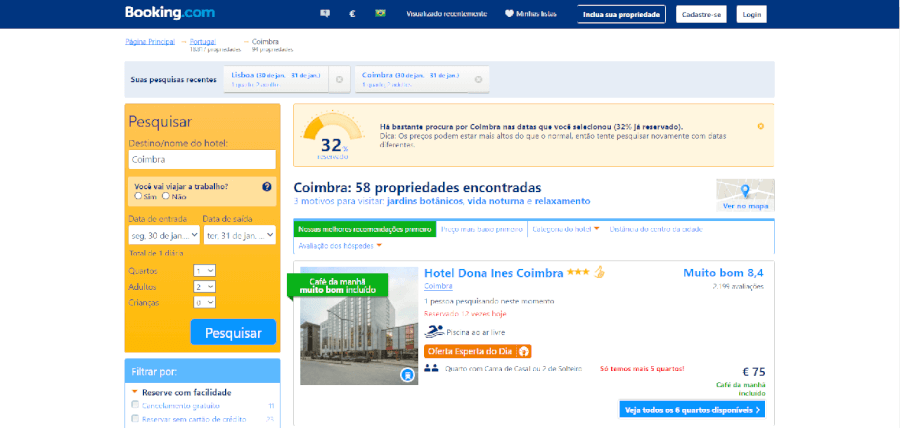Select Sim for business travel

138,196
